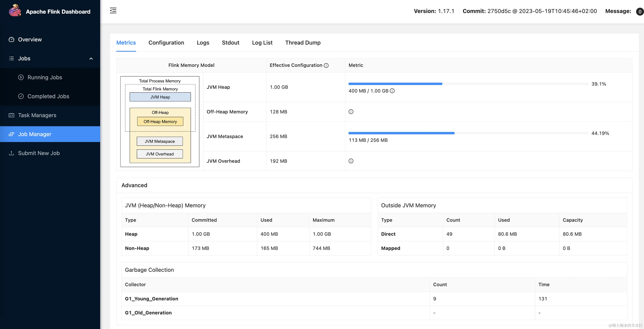The height and width of the screenshot is (329, 644).
Task: Click the info icon after 400 MB / 1.00 GB
Action: (x=392, y=91)
